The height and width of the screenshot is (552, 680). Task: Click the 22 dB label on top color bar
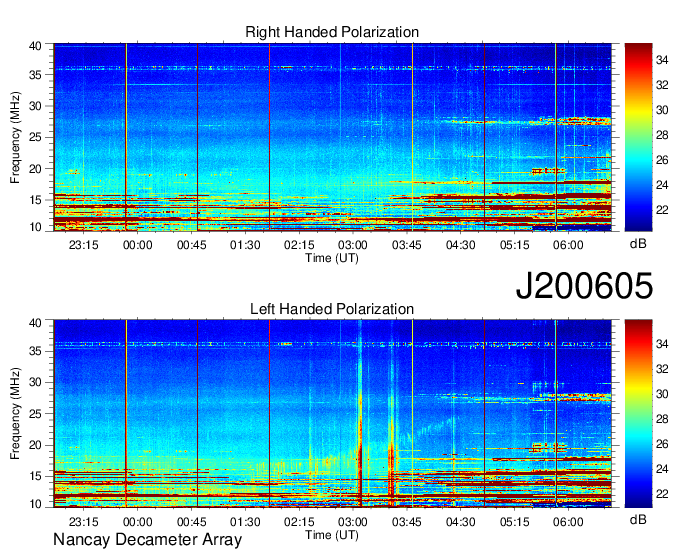click(x=662, y=210)
